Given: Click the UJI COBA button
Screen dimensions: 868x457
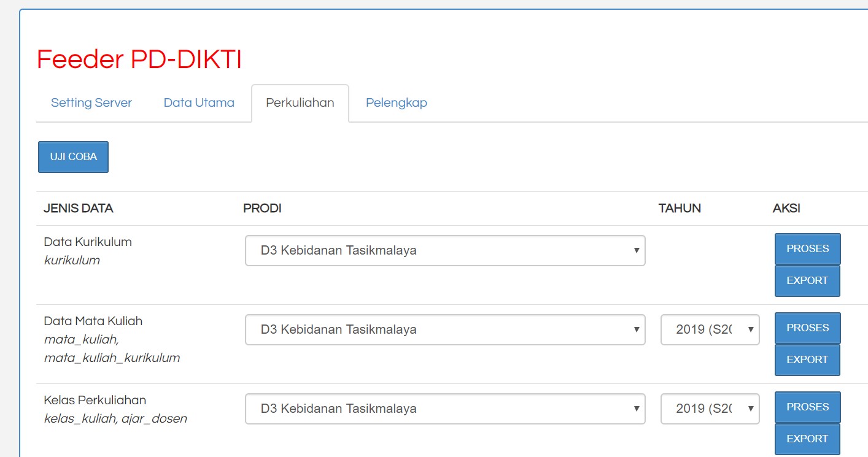Looking at the screenshot, I should (73, 157).
